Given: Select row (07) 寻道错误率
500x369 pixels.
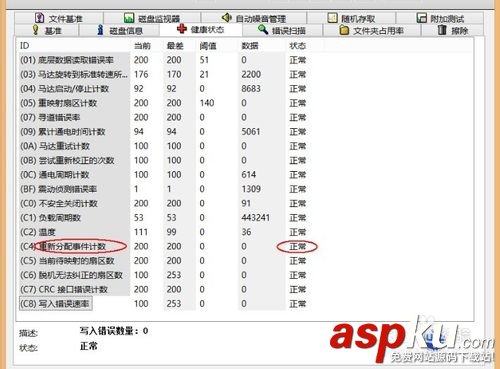Looking at the screenshot, I should (x=163, y=117).
